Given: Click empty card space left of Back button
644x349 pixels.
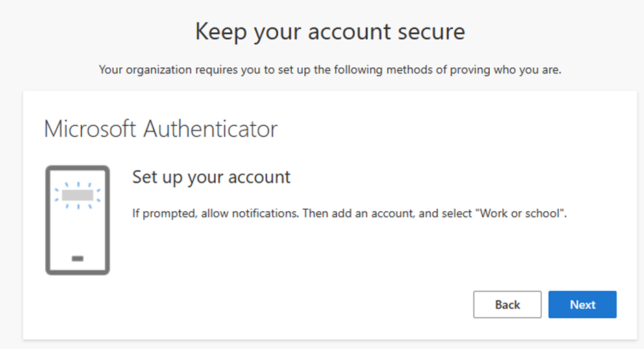Looking at the screenshot, I should pyautogui.click(x=308, y=304).
